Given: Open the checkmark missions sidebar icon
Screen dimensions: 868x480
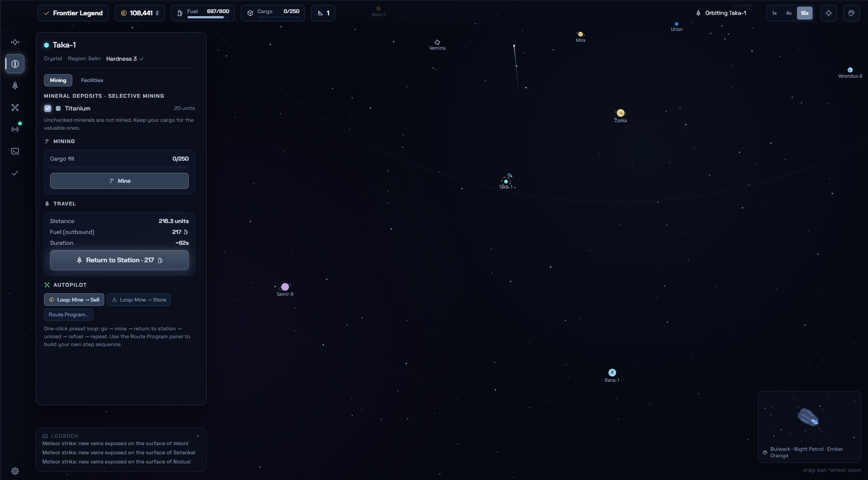Looking at the screenshot, I should (15, 173).
